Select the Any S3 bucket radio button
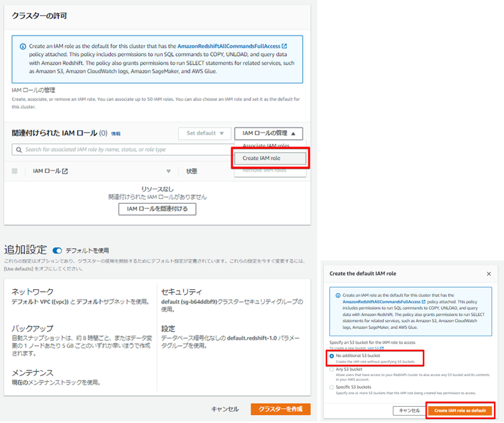This screenshot has height=423, width=504. coord(332,369)
